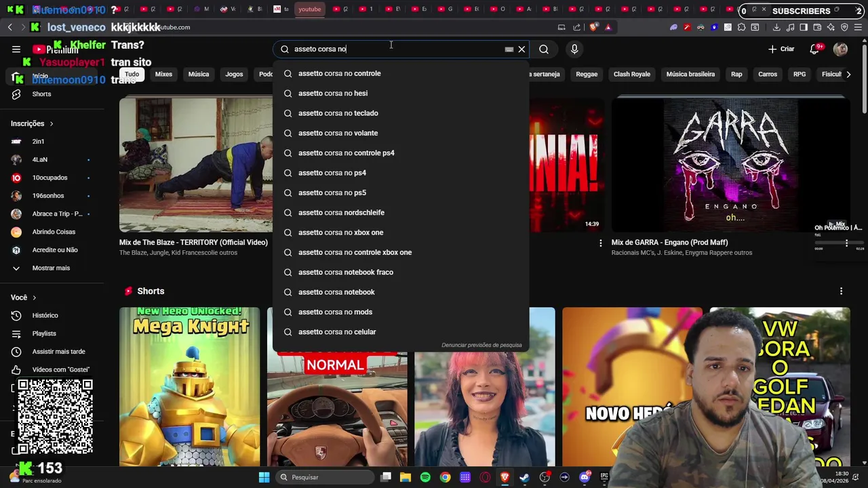The image size is (868, 488).
Task: Open Brave Wallet icon
Action: tap(817, 27)
